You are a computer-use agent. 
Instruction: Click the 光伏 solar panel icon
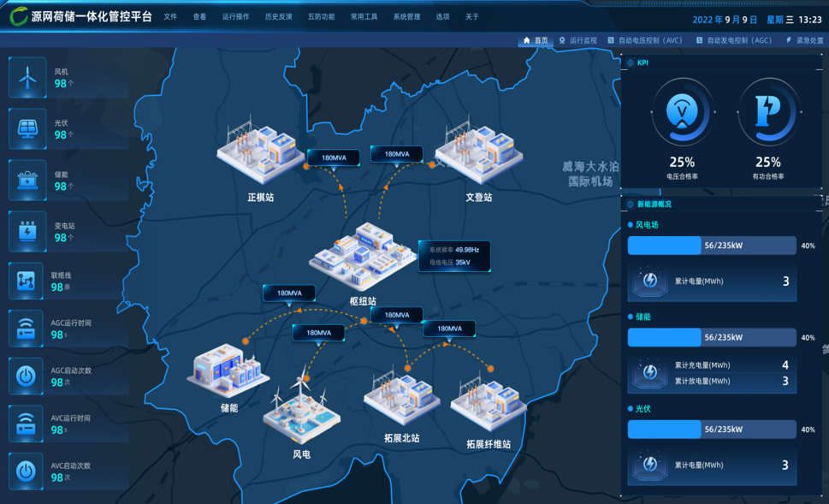tap(27, 128)
